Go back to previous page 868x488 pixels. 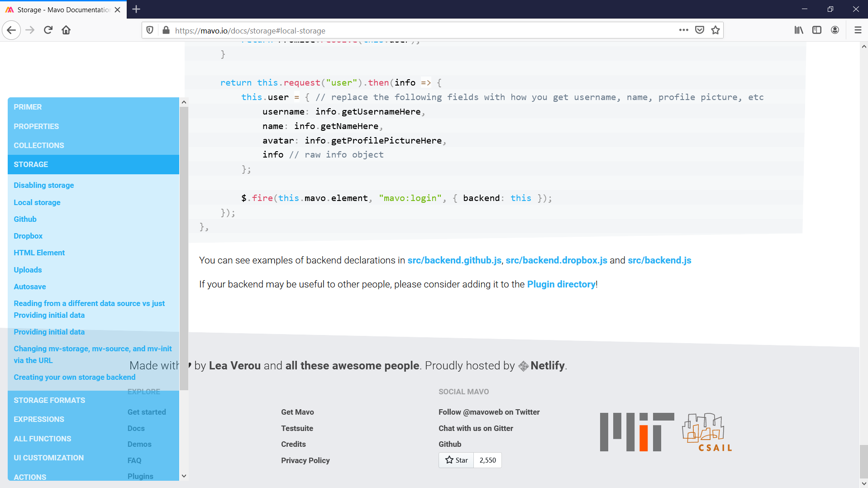pyautogui.click(x=11, y=30)
